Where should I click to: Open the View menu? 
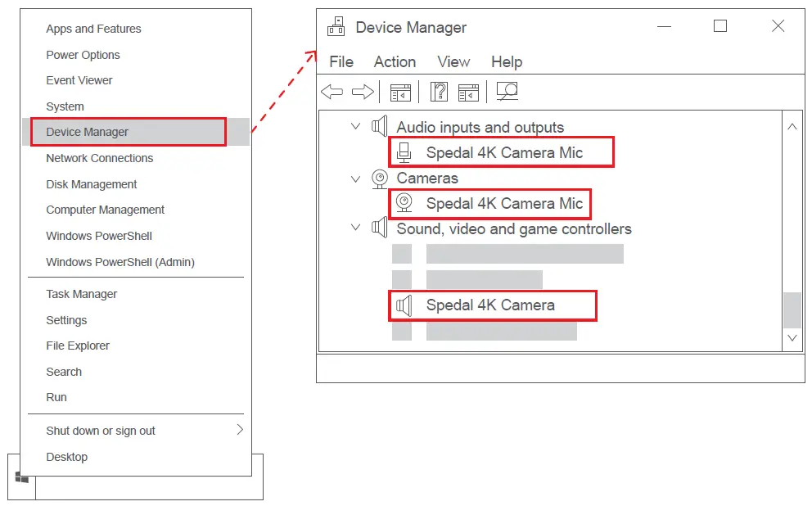pyautogui.click(x=453, y=61)
